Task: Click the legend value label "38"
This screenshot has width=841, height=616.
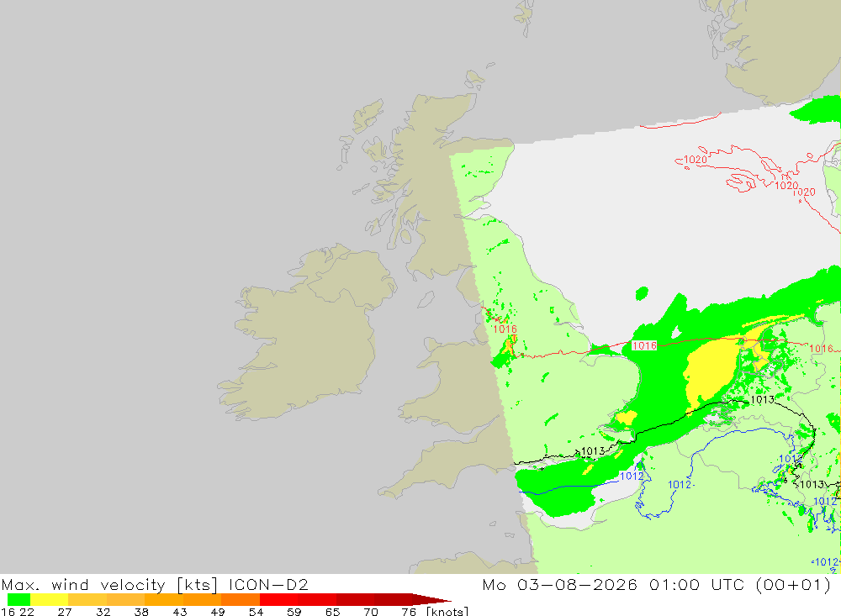Action: [x=141, y=612]
